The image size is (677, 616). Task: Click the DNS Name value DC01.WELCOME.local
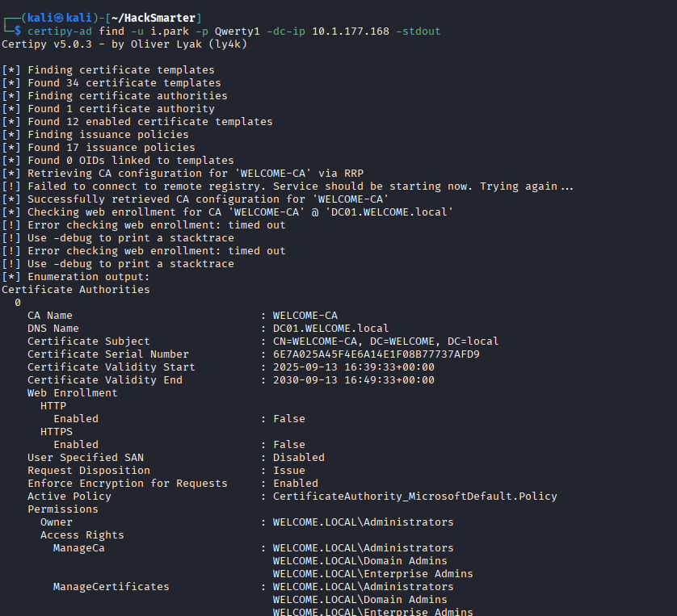(330, 329)
